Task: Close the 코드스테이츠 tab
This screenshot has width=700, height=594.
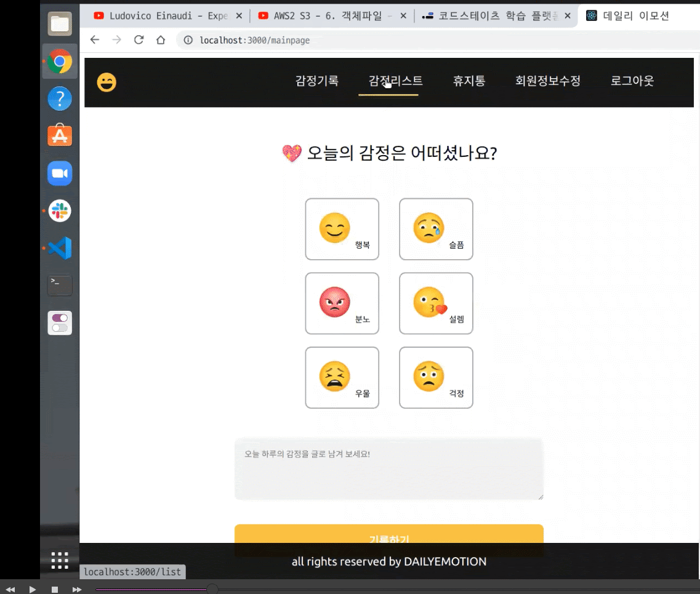Action: click(x=568, y=16)
